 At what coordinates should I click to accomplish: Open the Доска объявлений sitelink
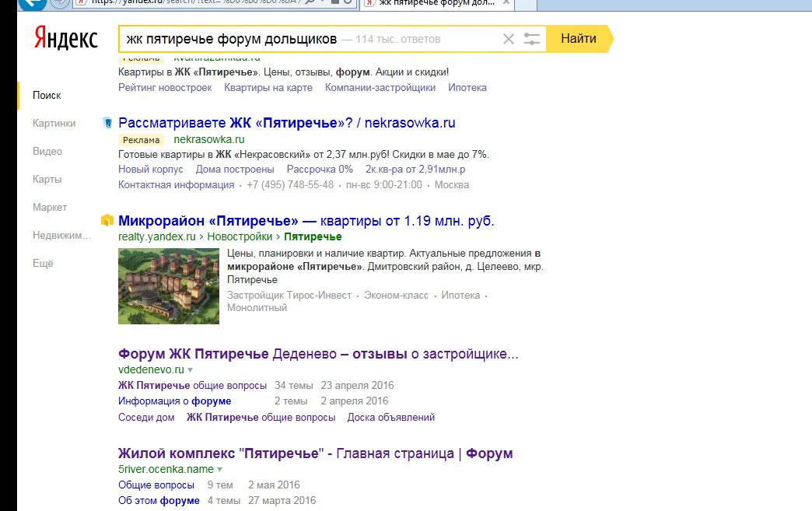pyautogui.click(x=391, y=418)
